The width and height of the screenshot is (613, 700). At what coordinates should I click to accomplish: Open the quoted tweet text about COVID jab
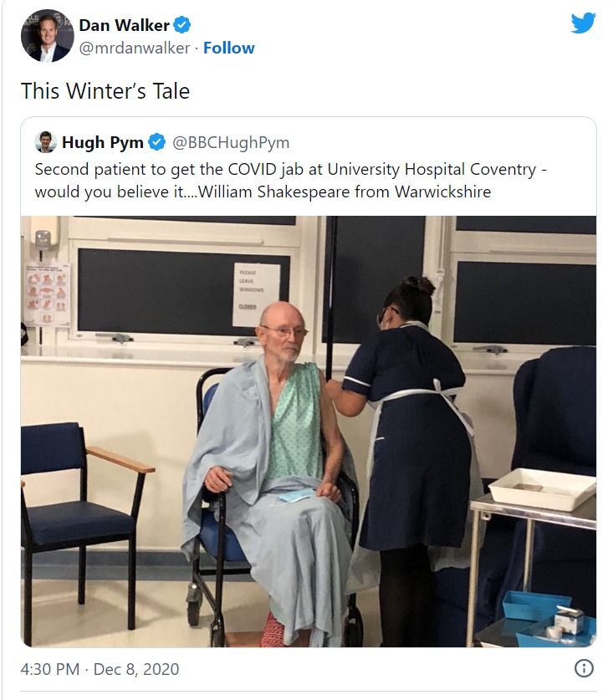[x=291, y=181]
